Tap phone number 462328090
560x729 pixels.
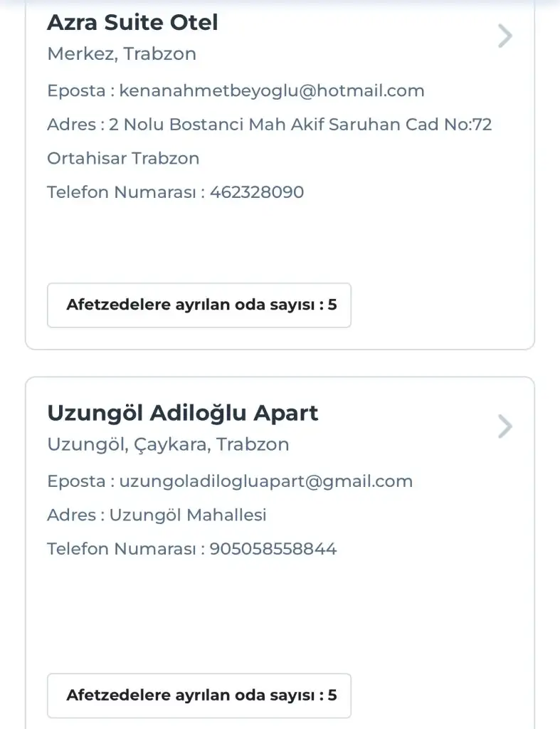click(x=257, y=192)
